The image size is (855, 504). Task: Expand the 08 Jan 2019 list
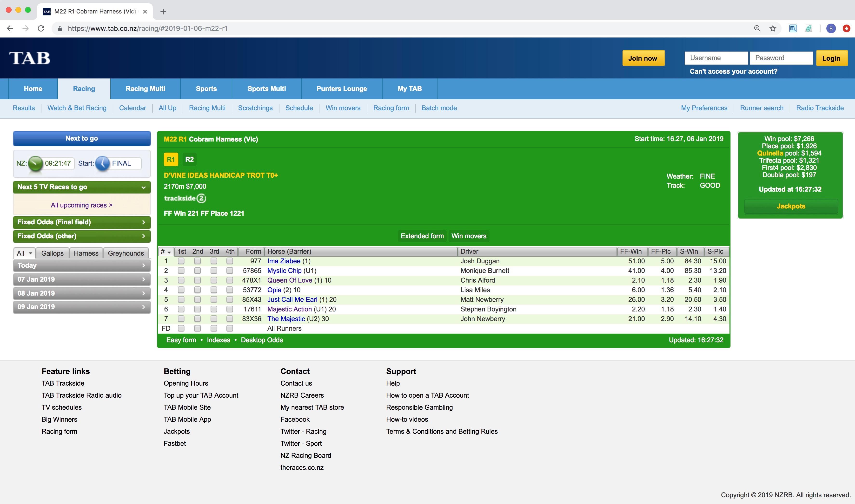[82, 293]
